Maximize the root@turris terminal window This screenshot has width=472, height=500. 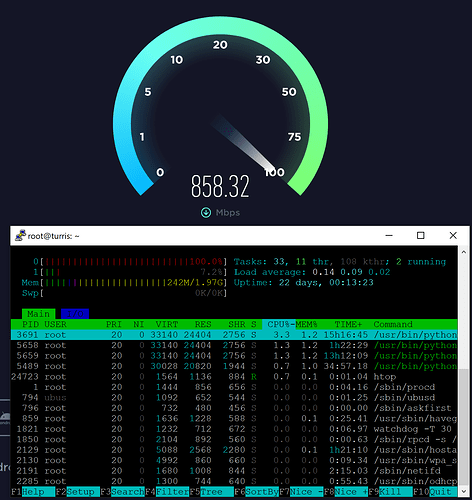421,236
